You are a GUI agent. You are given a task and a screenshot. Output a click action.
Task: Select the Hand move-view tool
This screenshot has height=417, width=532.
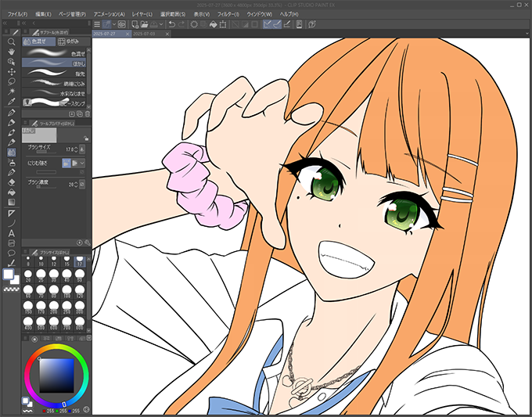11,52
